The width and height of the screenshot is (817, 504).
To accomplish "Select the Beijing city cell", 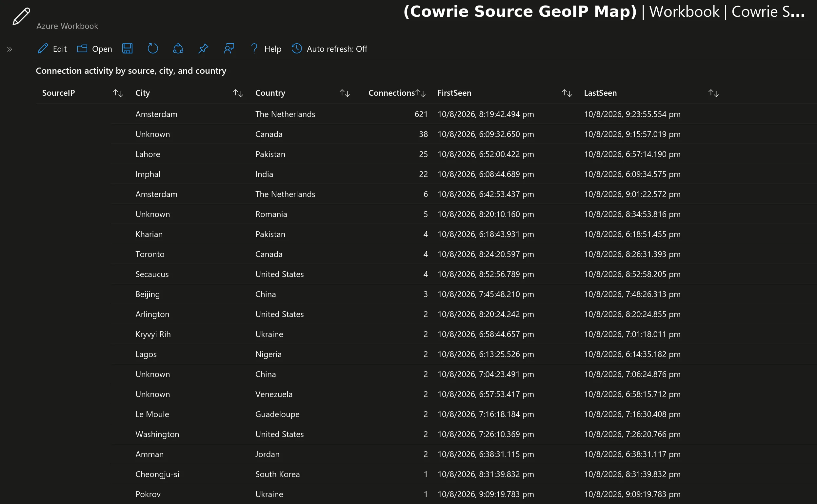I will [x=148, y=294].
